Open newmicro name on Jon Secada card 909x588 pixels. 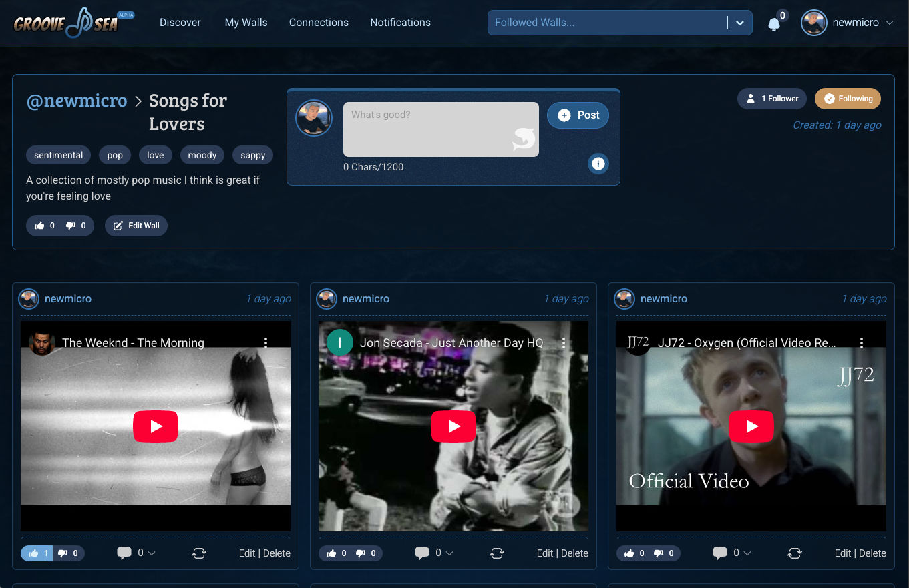pyautogui.click(x=366, y=299)
